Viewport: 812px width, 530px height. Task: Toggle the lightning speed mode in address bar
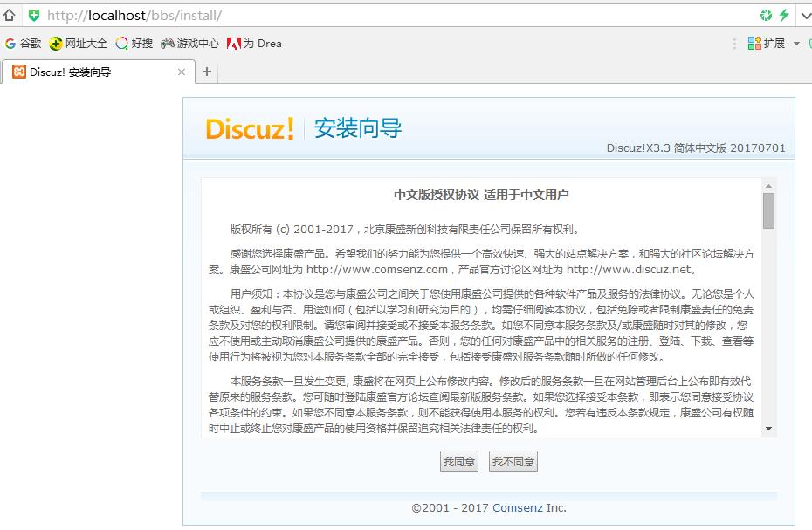[x=784, y=15]
